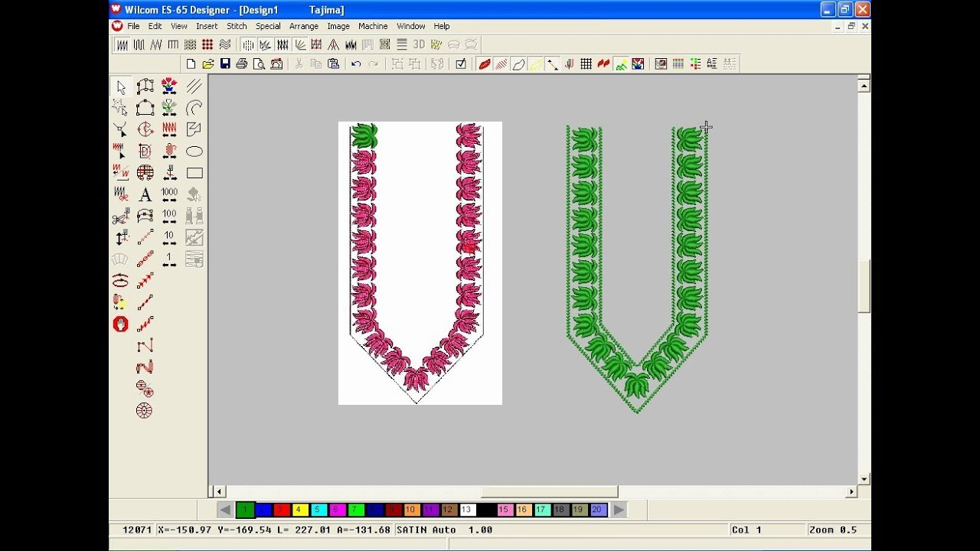Click the undo arrow icon
980x551 pixels.
(x=356, y=64)
